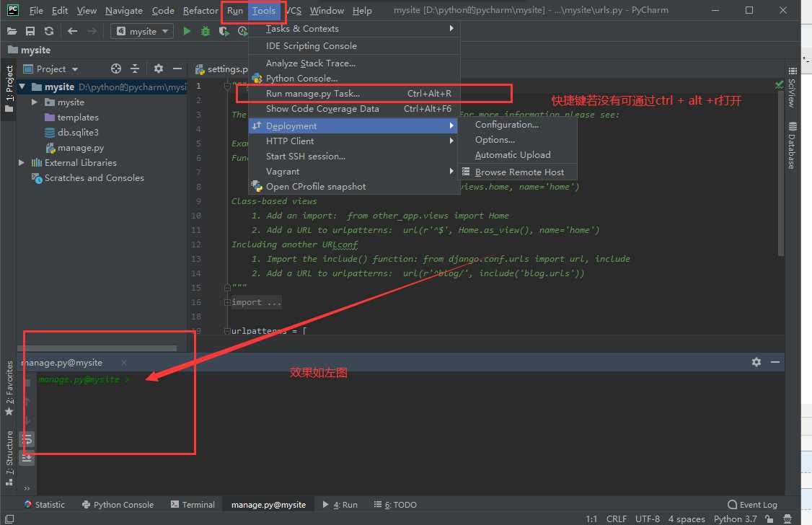Screen dimensions: 812x525
Task: Open the Favorites side tab
Action: 9,388
